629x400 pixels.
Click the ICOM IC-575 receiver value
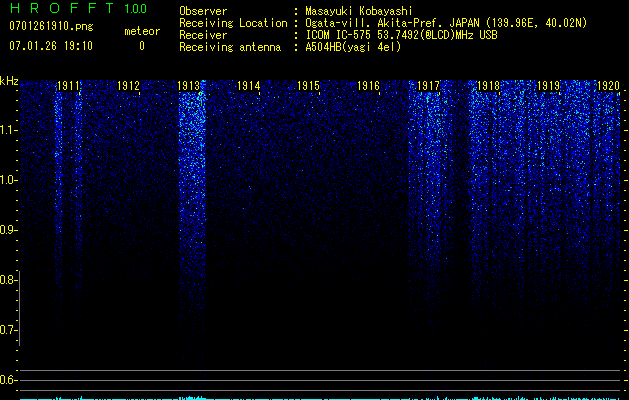(401, 35)
